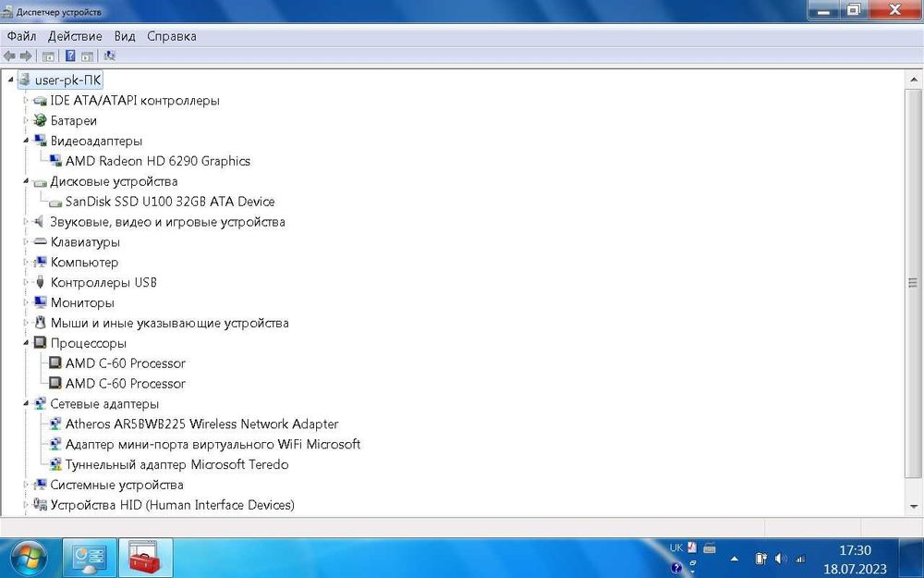This screenshot has width=924, height=578.
Task: Select Контроллеры USB label
Action: point(103,282)
